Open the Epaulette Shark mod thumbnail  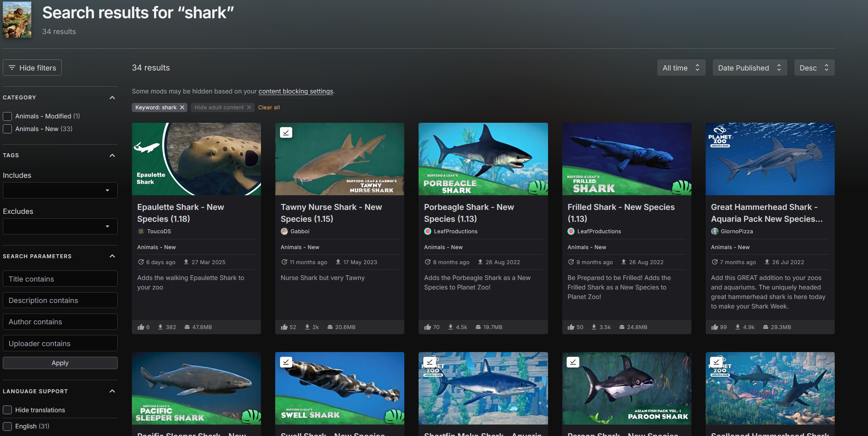click(x=196, y=159)
